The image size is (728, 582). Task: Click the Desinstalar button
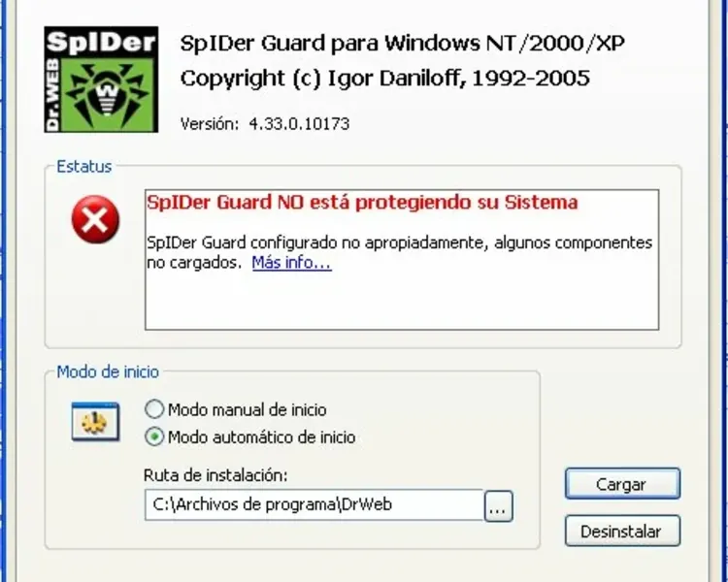tap(622, 531)
